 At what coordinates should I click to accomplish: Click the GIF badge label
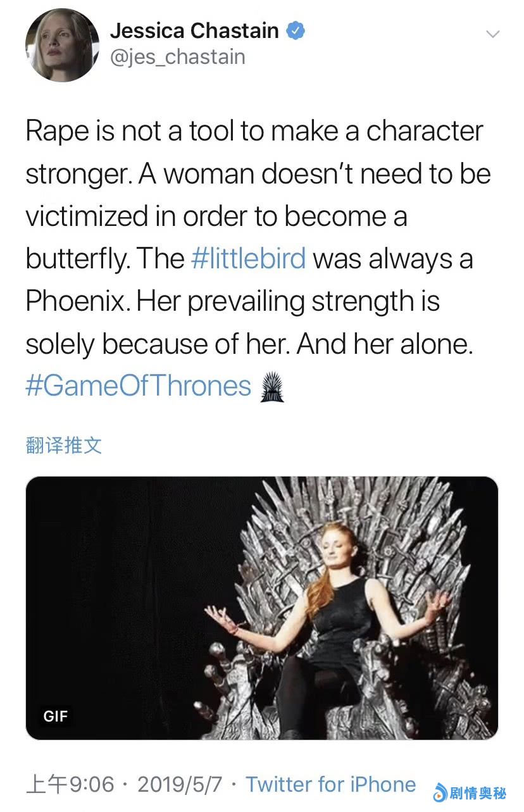[x=56, y=716]
